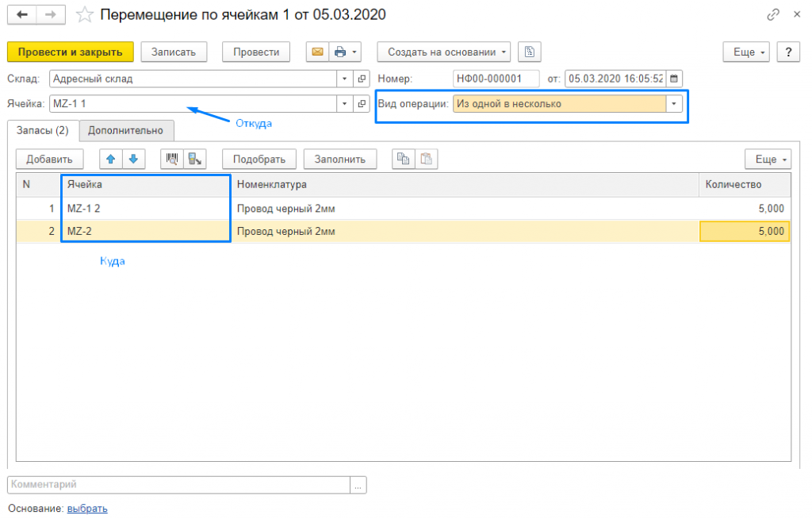Click the выбрать link next to Основание
This screenshot has width=812, height=519.
87,509
